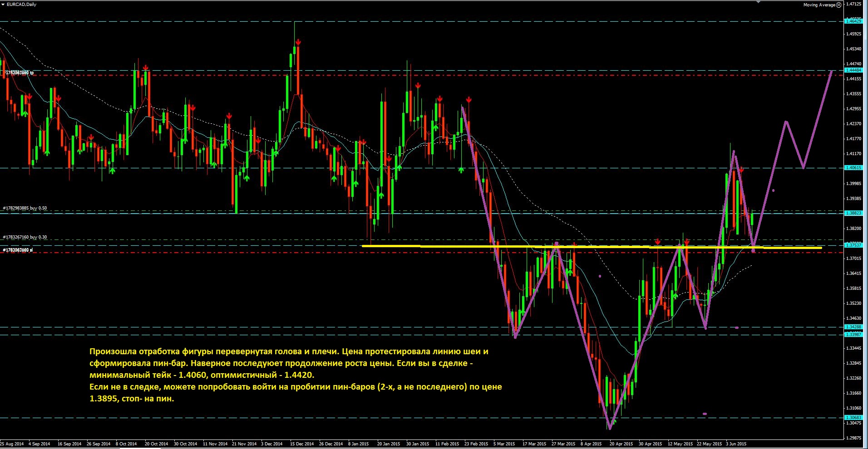Image resolution: width=868 pixels, height=449 pixels.
Task: Click the Moving Average expert sad-face icon
Action: [838, 5]
